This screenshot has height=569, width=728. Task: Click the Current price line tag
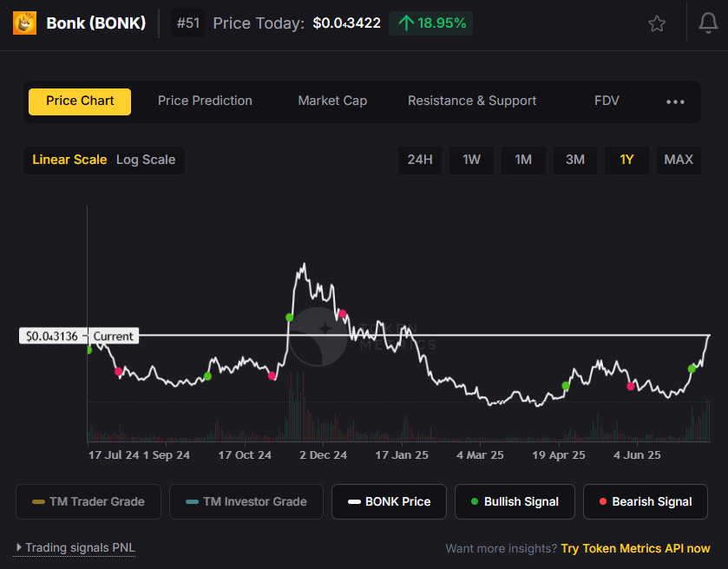[x=114, y=336]
